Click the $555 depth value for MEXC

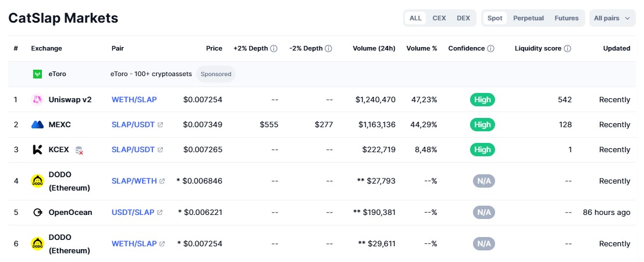coord(269,125)
